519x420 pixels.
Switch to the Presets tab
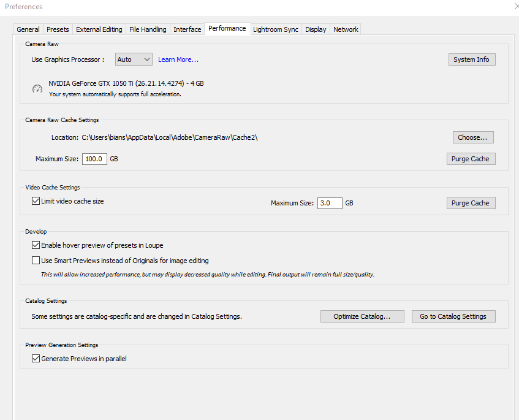click(58, 29)
